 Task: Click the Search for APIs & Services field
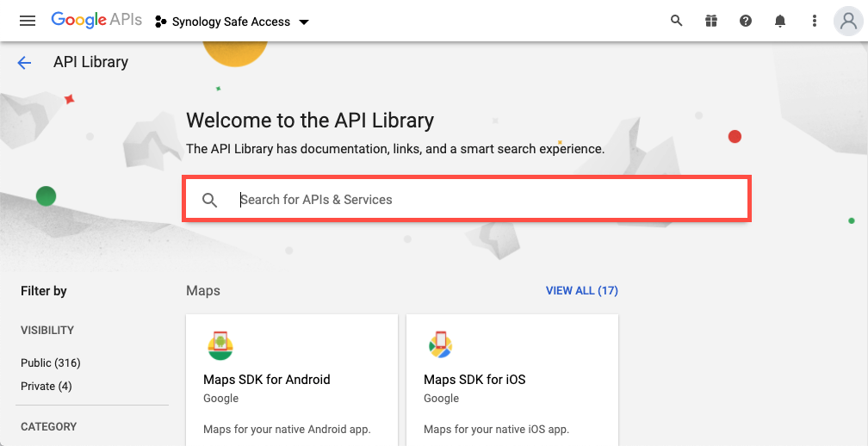pyautogui.click(x=467, y=199)
